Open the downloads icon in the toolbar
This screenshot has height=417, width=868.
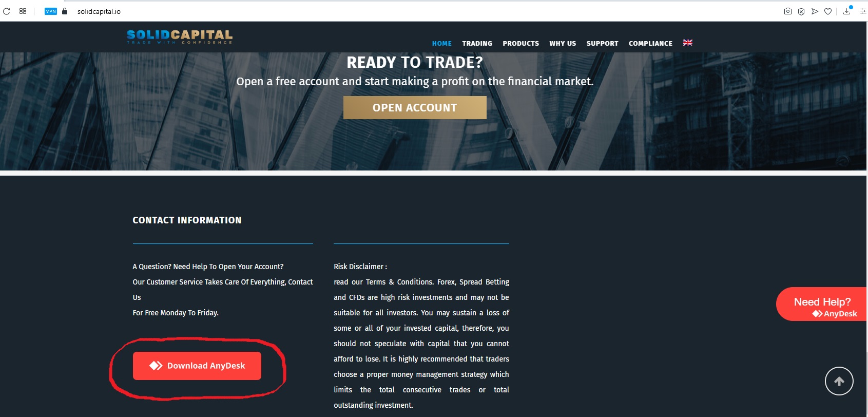pos(847,11)
